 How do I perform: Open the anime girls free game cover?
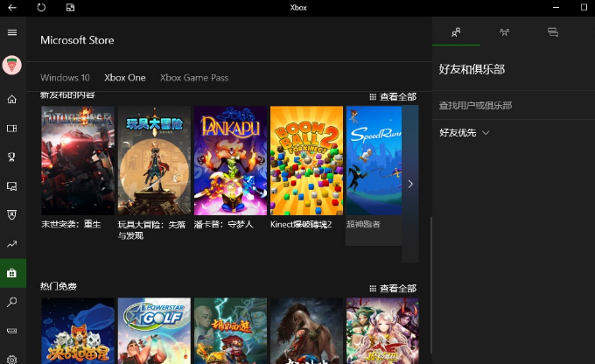pos(382,331)
